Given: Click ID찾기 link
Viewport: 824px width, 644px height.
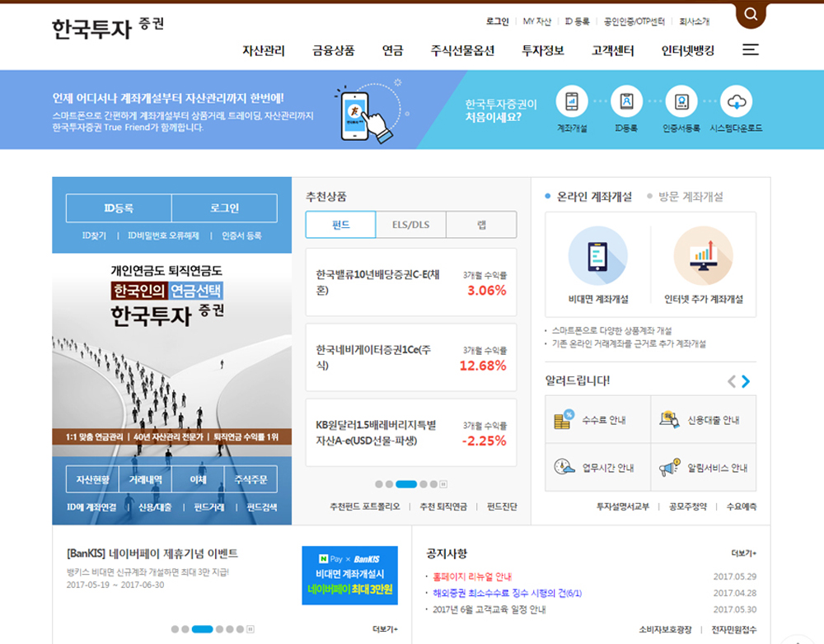Looking at the screenshot, I should [x=94, y=236].
